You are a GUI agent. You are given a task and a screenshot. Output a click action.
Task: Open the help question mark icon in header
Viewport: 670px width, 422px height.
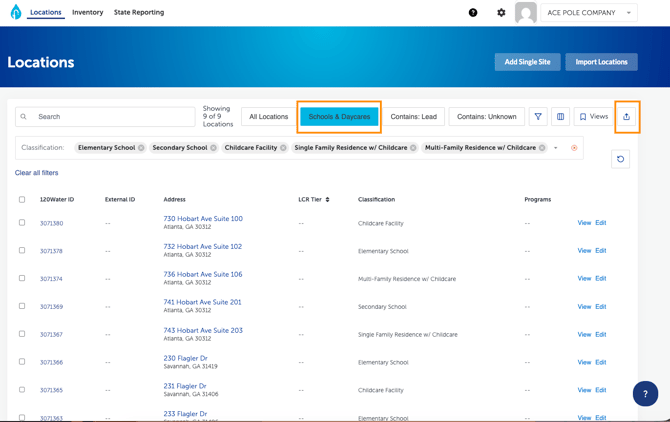coord(473,12)
